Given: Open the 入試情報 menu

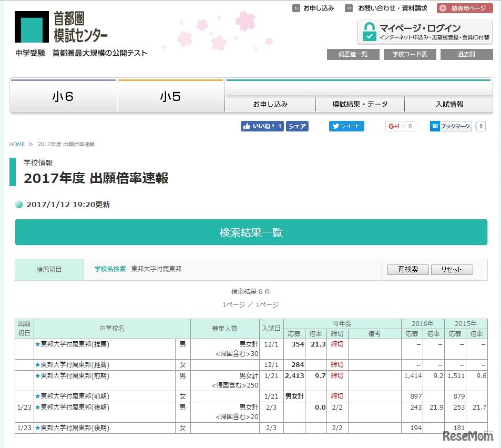Looking at the screenshot, I should point(449,104).
